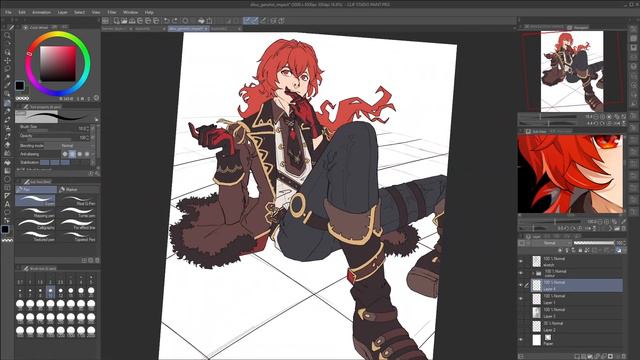Select the Zoom magnifier tool
Viewport: 640px width, 360px height.
click(7, 36)
